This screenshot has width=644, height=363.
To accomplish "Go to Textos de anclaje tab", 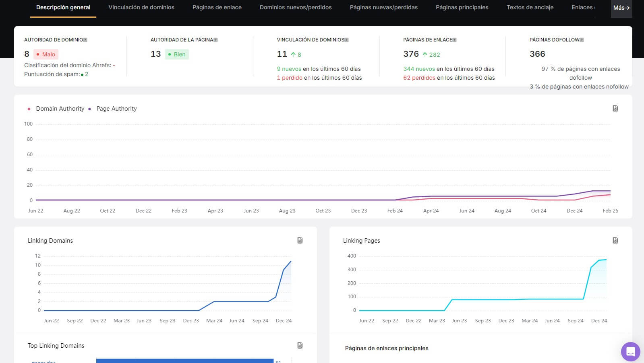I will coord(530,8).
